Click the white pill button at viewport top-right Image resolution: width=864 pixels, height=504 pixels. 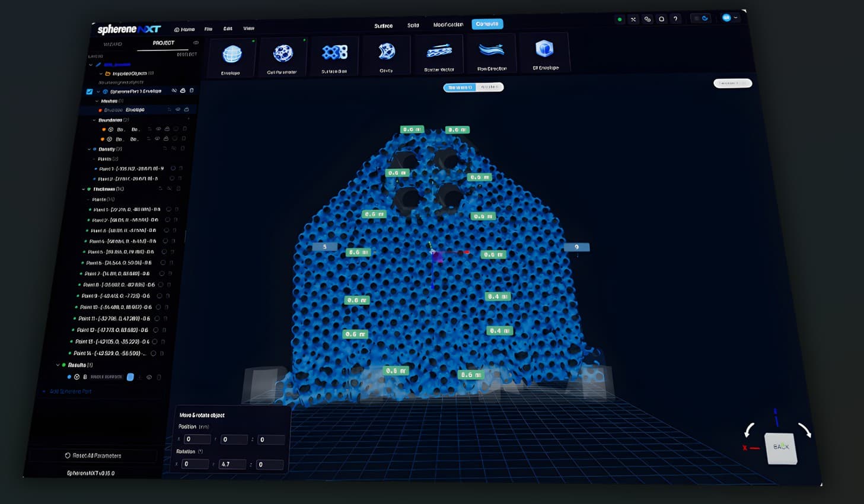[732, 83]
